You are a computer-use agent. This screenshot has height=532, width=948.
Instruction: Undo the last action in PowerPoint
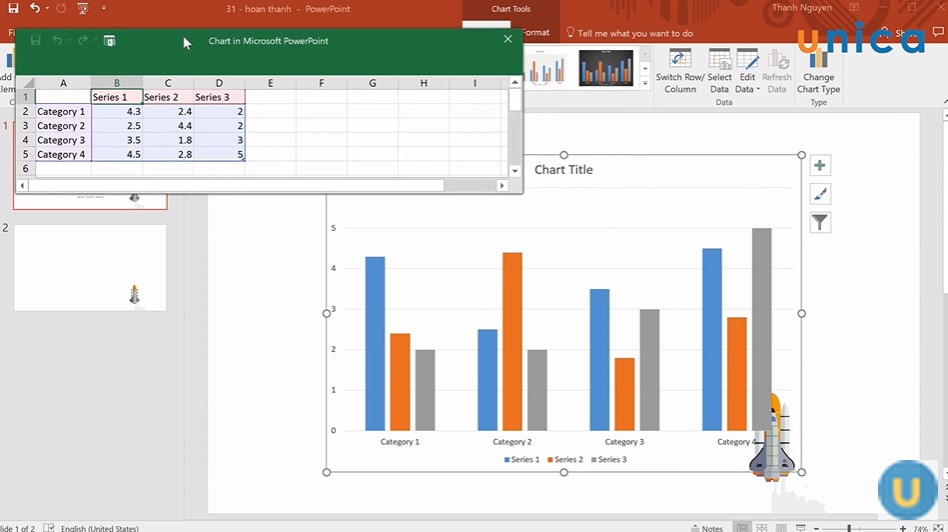tap(35, 9)
